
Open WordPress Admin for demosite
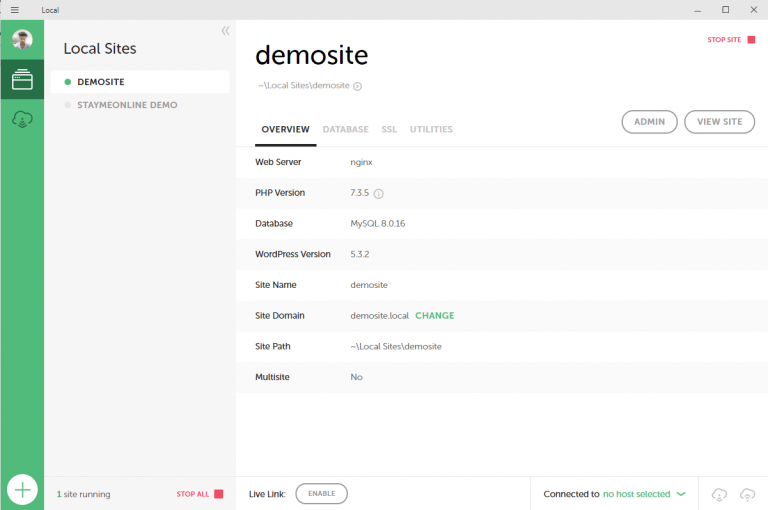point(649,122)
